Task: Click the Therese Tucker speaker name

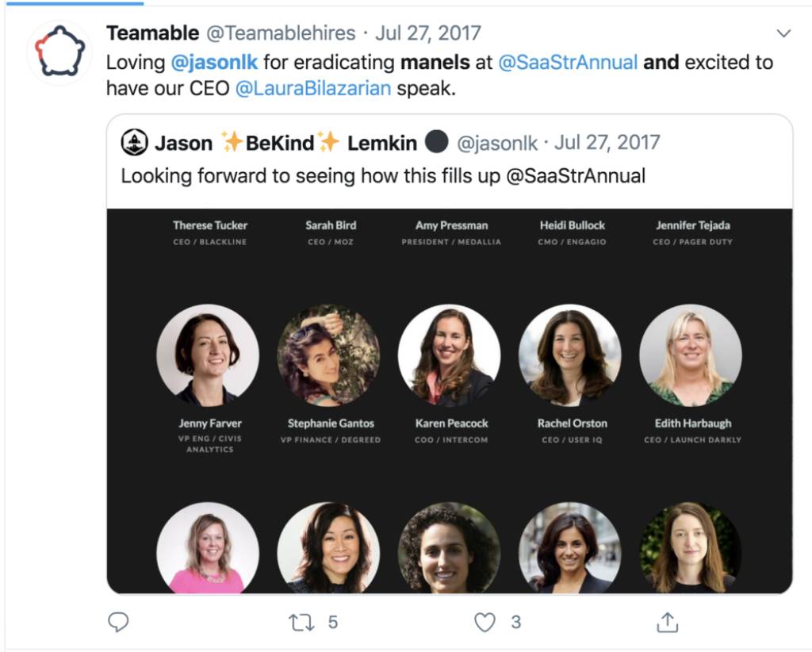Action: tap(210, 225)
